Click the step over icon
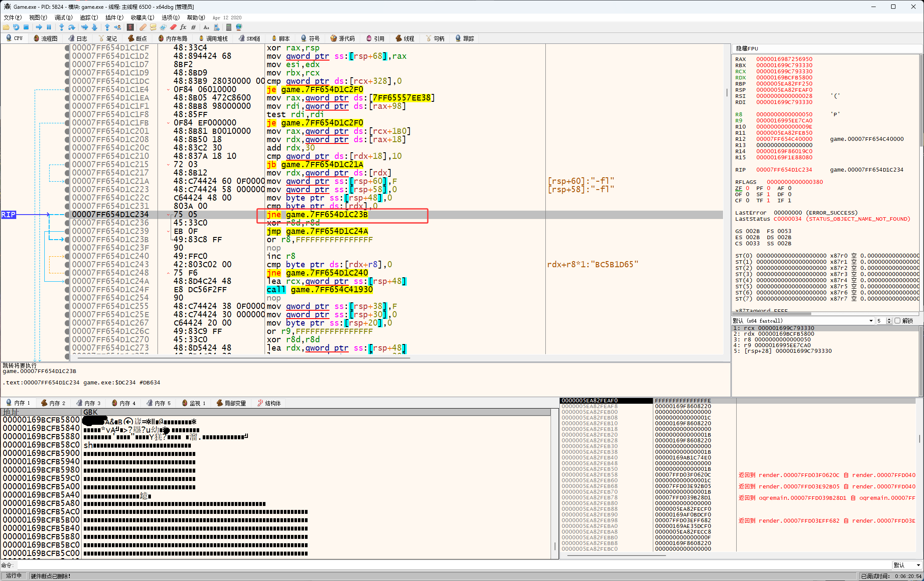This screenshot has height=581, width=924. coord(72,27)
